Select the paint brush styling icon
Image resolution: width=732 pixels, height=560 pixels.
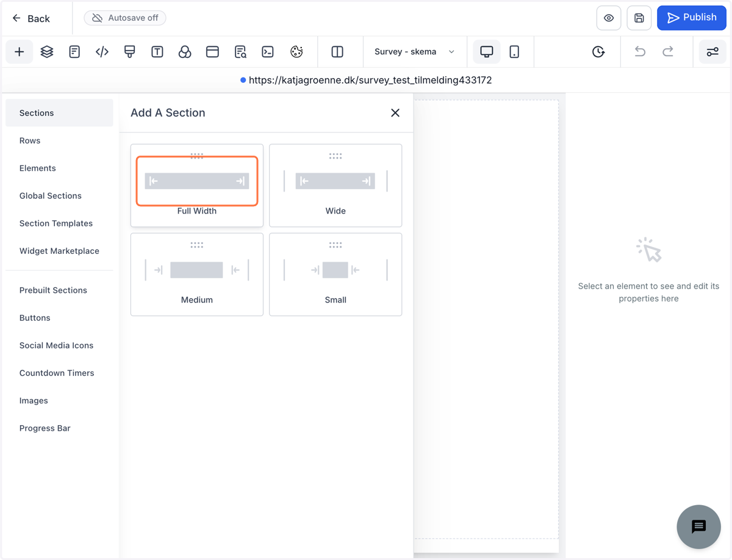(129, 52)
